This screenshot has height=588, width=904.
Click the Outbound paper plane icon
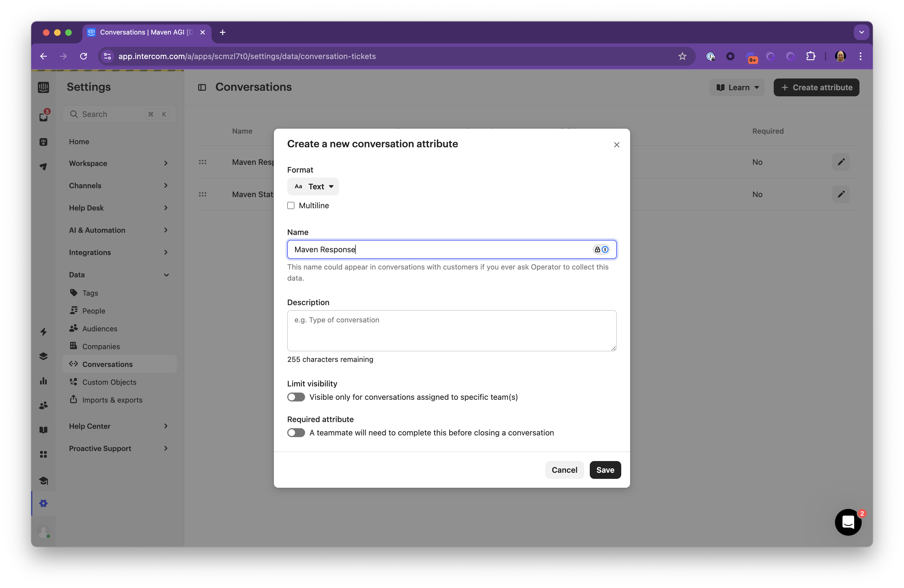click(43, 166)
